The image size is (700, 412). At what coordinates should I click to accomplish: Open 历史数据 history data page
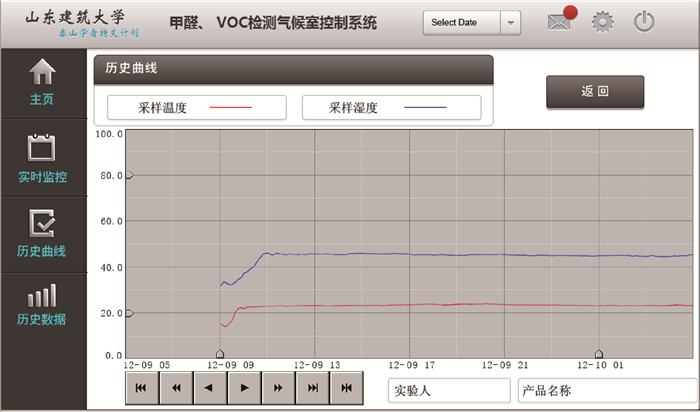point(42,305)
